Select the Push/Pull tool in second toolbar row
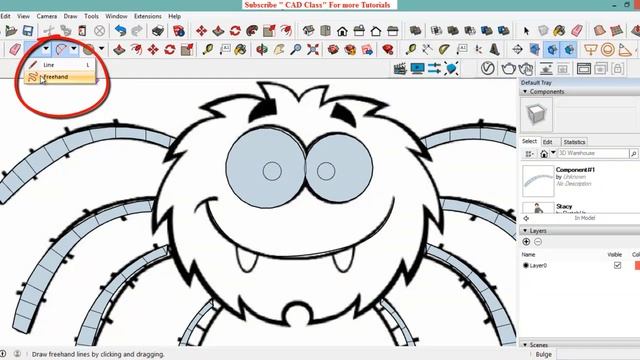The height and width of the screenshot is (360, 640). pyautogui.click(x=119, y=49)
